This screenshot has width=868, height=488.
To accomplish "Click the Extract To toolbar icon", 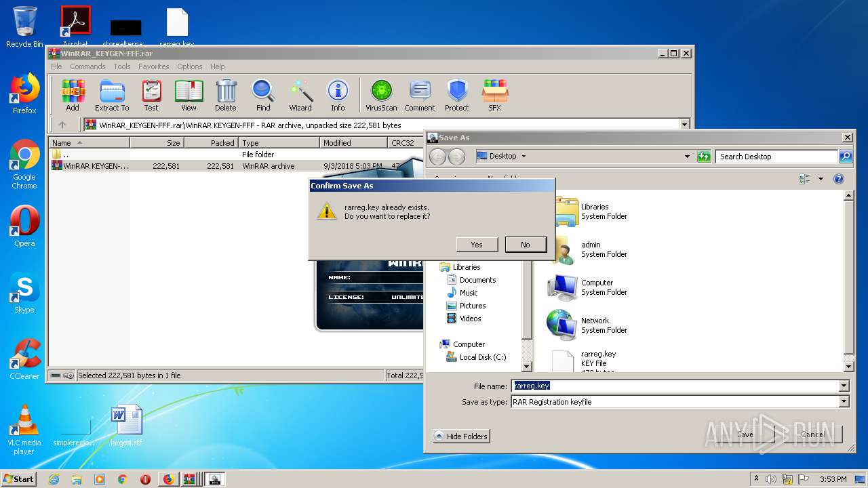I will 112,96.
